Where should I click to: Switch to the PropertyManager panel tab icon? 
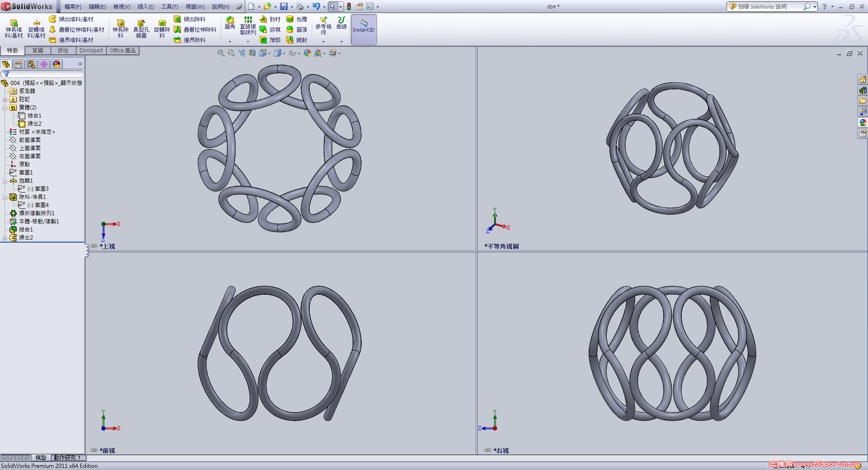pyautogui.click(x=19, y=64)
